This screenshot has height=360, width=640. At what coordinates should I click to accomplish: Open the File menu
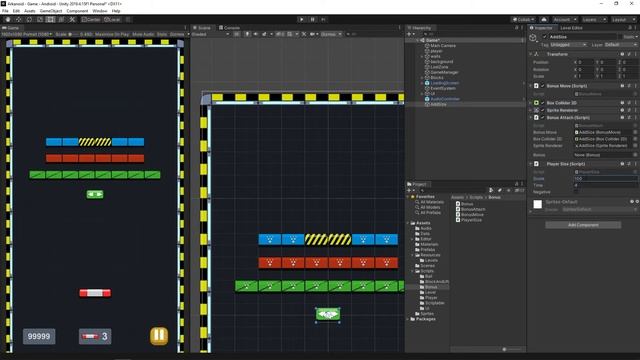[x=5, y=11]
